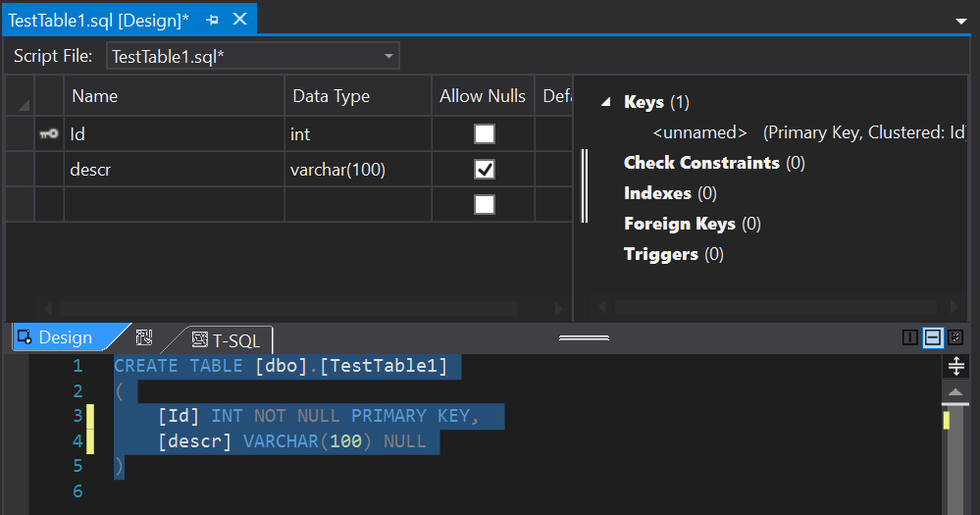Close the TestTable1.sql [Design] tab
The height and width of the screenshot is (515, 980).
click(240, 20)
